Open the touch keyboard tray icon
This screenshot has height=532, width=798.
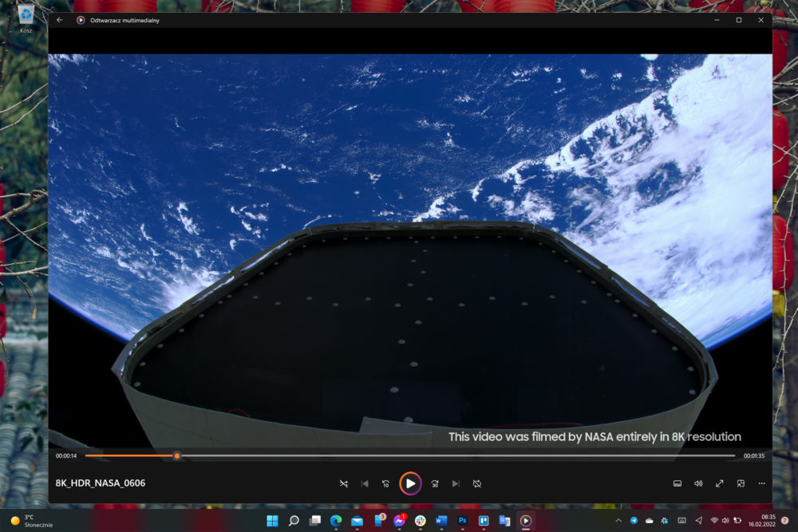[682, 520]
